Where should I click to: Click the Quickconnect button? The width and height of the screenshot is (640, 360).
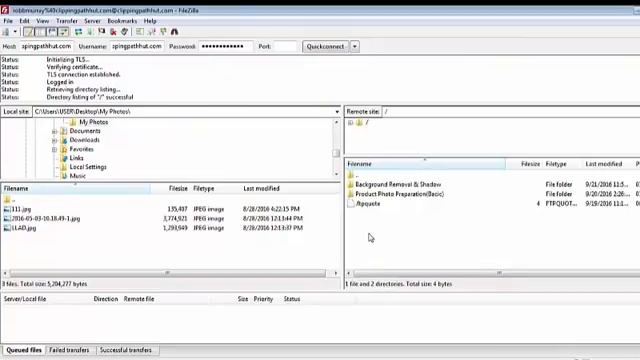tap(325, 47)
